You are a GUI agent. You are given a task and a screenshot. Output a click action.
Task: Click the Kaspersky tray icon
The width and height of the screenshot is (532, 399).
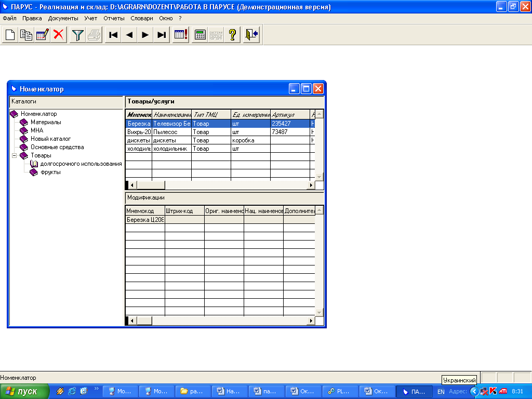pos(493,391)
